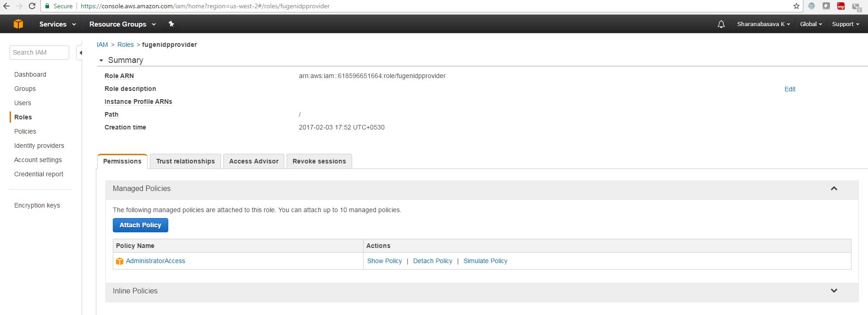The image size is (868, 315).
Task: Click the round grey globe extension icon
Action: [812, 6]
